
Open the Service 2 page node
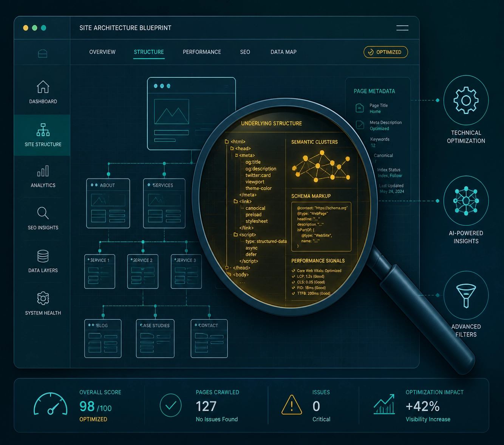click(143, 272)
